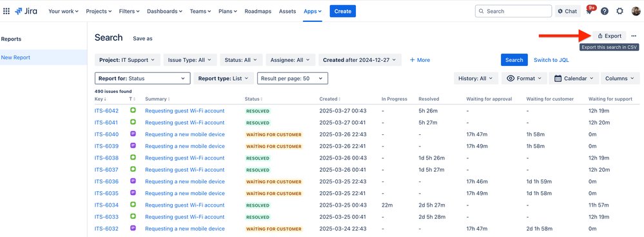Go to Roadmaps in the top navigation

click(x=258, y=11)
